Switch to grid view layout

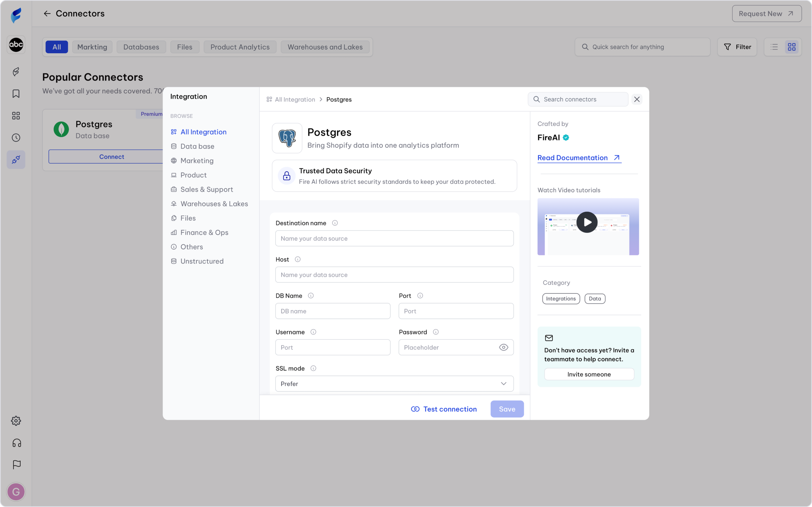point(791,47)
